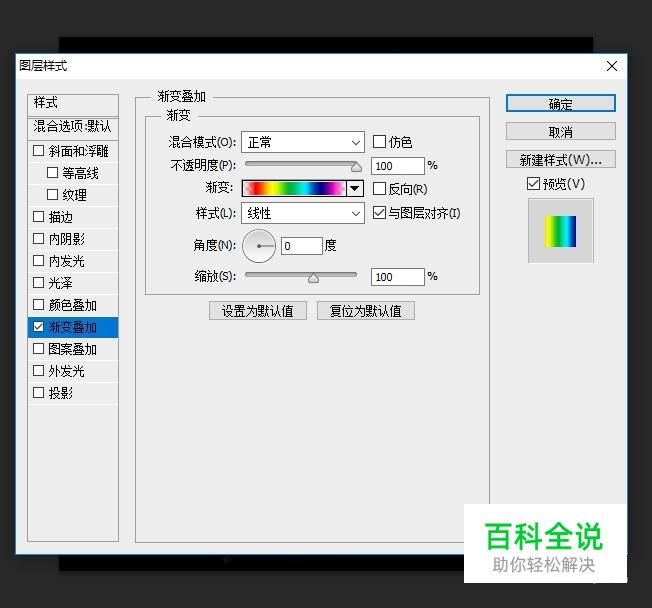Viewport: 652px width, 608px height.
Task: Toggle the 预览(V) checkbox
Action: [533, 183]
